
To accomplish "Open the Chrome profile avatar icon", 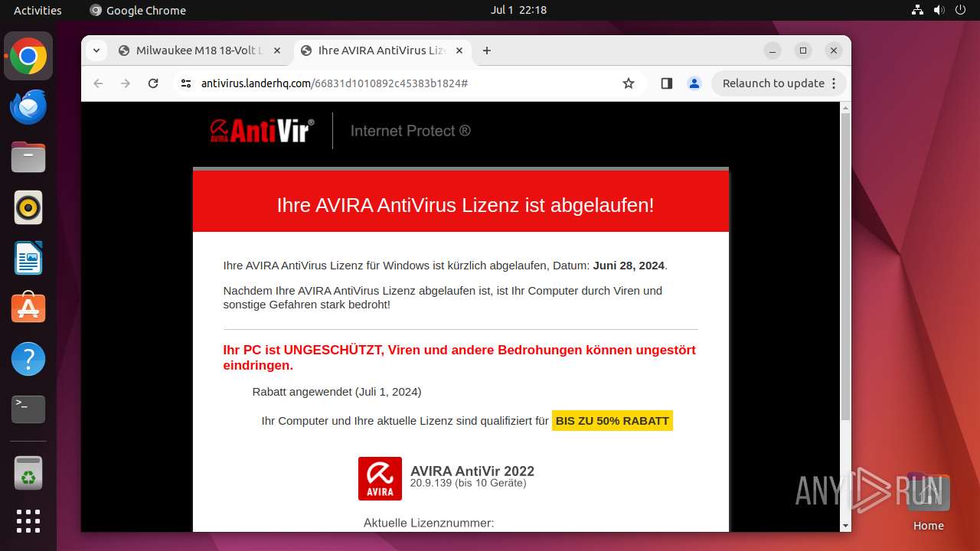I will click(694, 83).
